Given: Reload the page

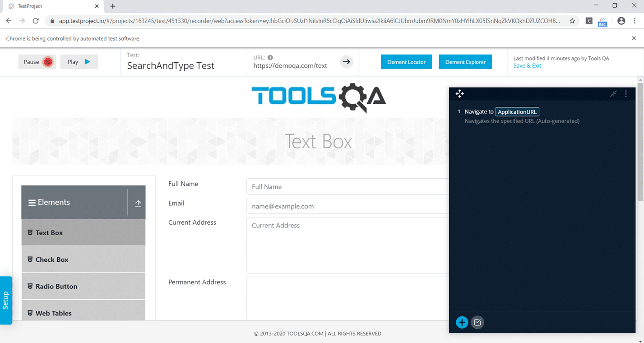Looking at the screenshot, I should pos(36,21).
